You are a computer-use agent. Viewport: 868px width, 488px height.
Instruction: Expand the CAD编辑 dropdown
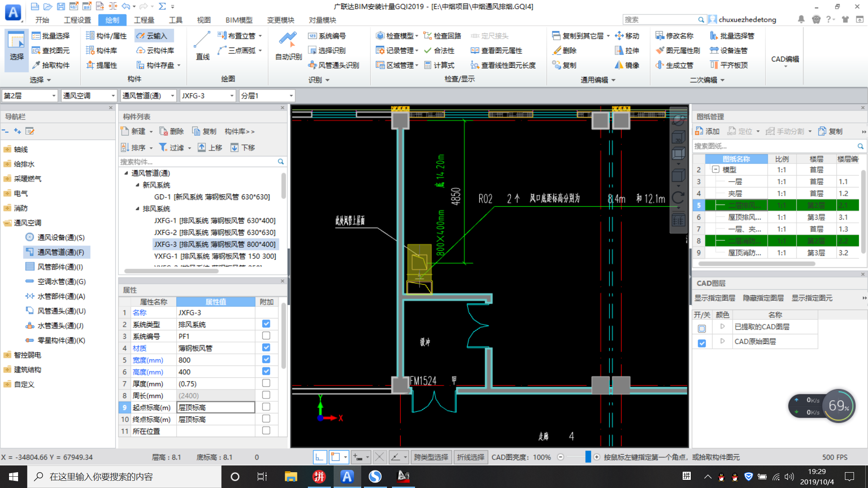[x=785, y=61]
